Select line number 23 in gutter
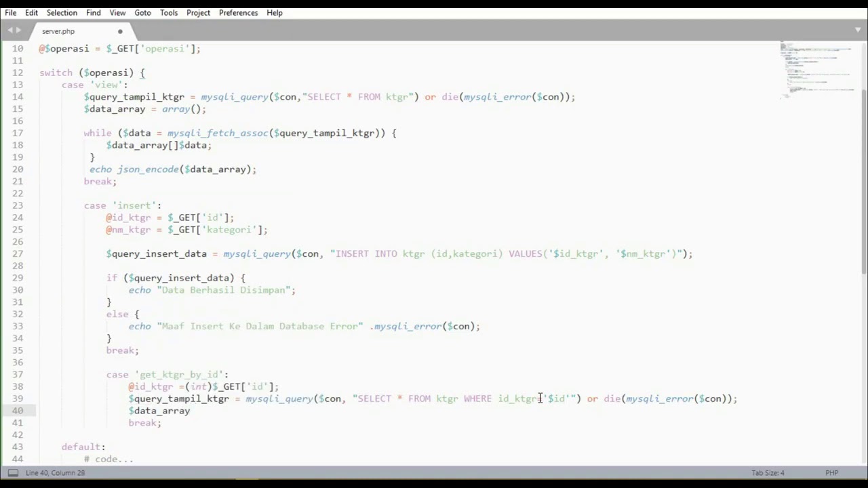Screen dimensions: 868x488 pos(17,205)
